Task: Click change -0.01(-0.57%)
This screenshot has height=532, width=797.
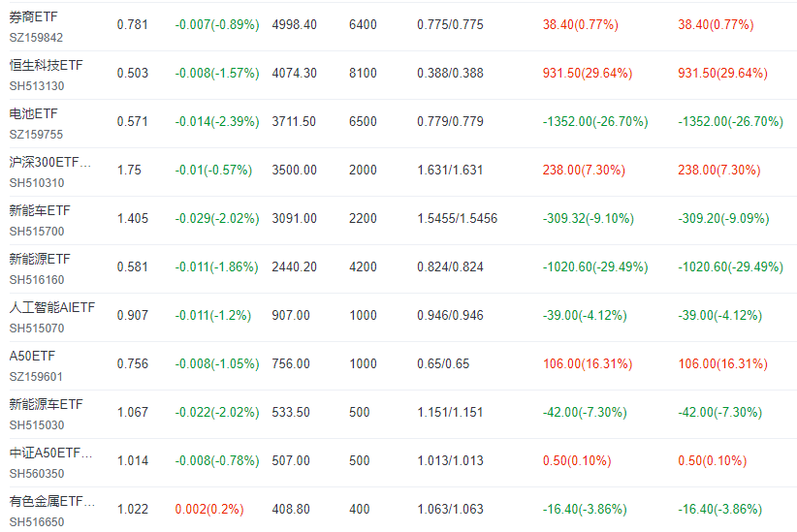Action: [213, 171]
